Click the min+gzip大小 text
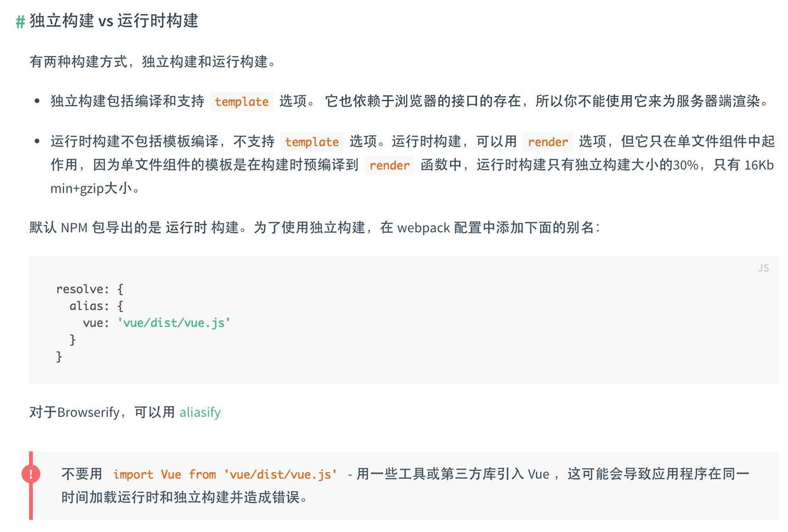Viewport: 788px width, 532px height. click(94, 188)
